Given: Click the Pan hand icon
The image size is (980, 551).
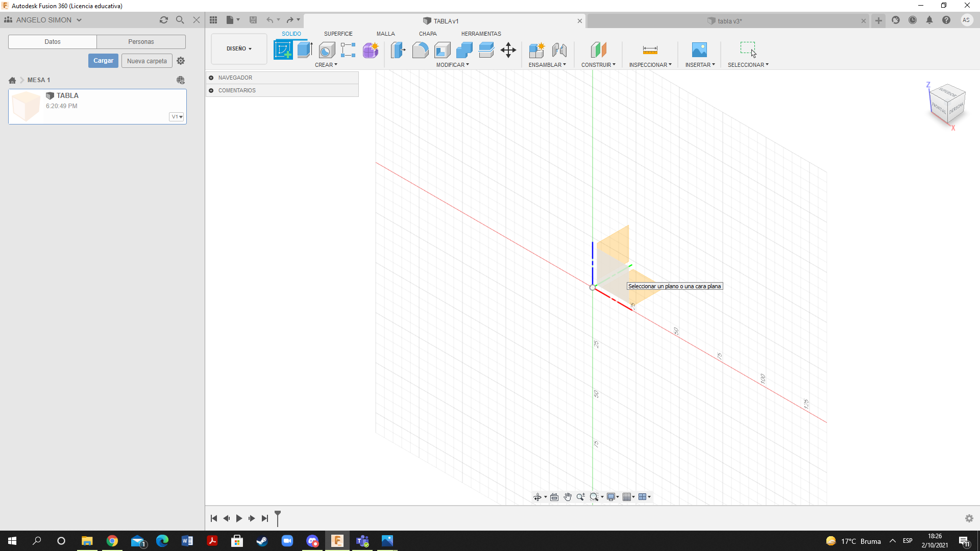Looking at the screenshot, I should pyautogui.click(x=568, y=497).
